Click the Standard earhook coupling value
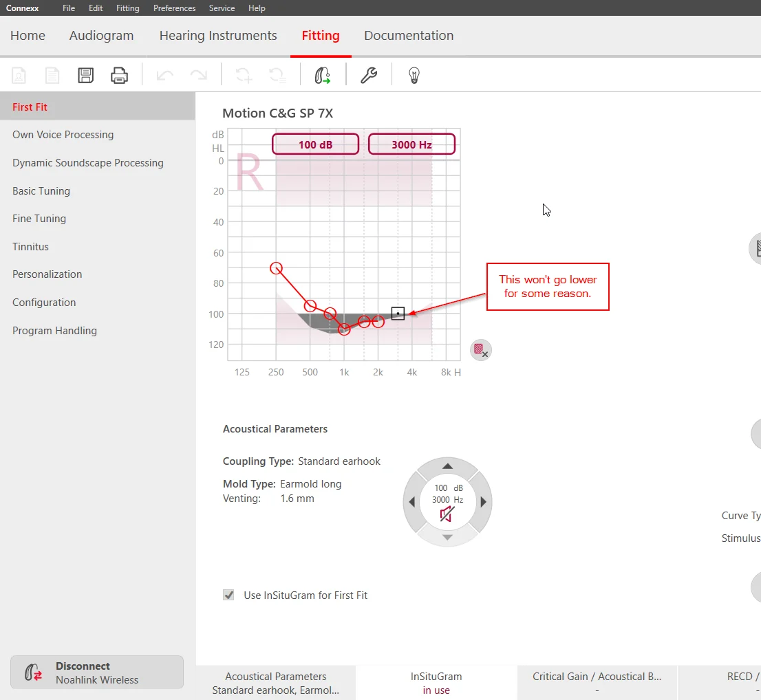Image resolution: width=761 pixels, height=700 pixels. point(339,461)
